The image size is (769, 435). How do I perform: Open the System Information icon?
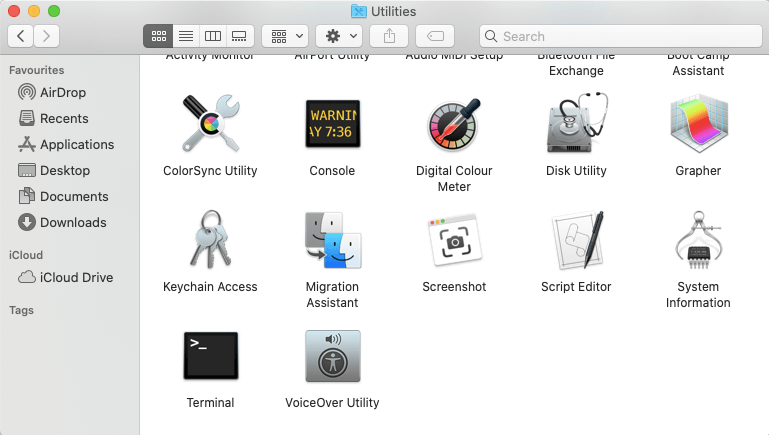[698, 240]
